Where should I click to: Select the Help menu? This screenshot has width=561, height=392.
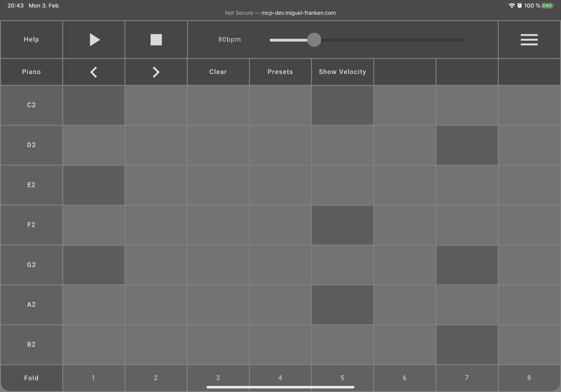(x=31, y=39)
